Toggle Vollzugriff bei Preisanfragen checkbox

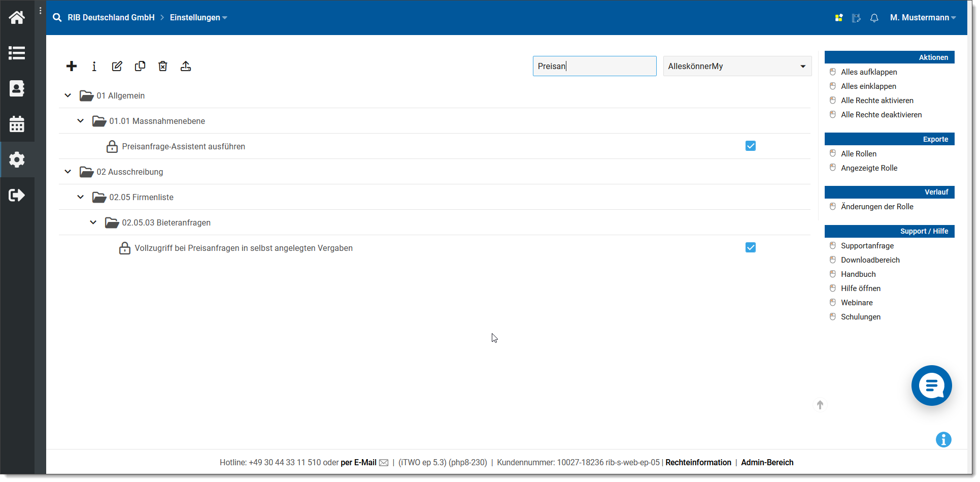[750, 248]
